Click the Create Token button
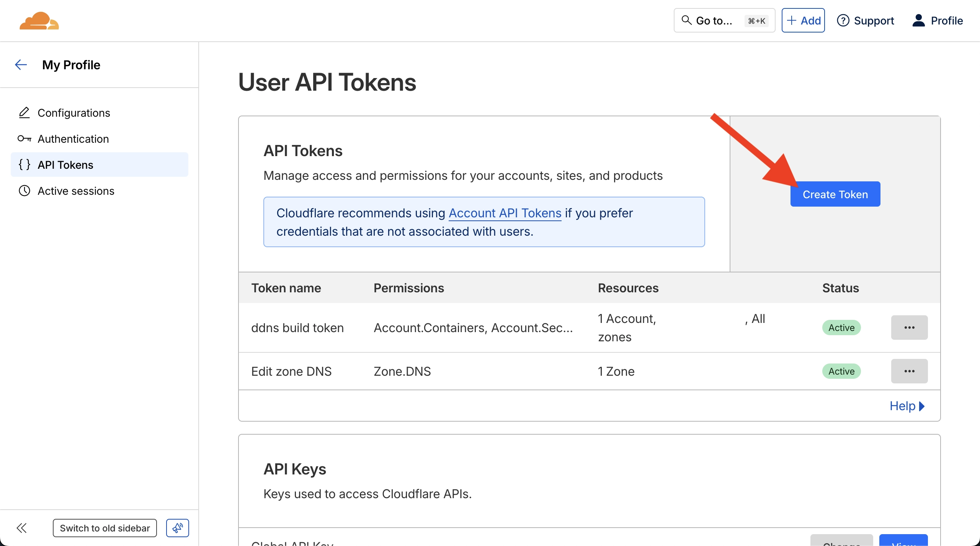Screen dimensions: 980x546 pyautogui.click(x=835, y=194)
